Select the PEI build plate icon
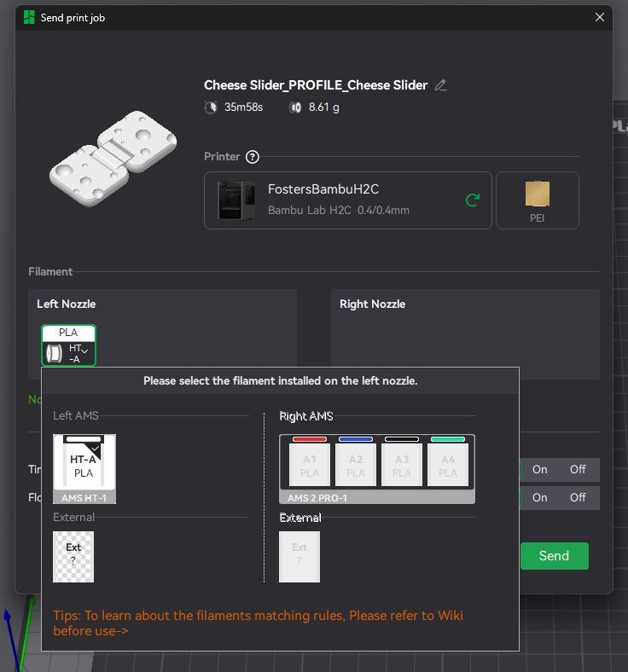The image size is (628, 672). 537,200
